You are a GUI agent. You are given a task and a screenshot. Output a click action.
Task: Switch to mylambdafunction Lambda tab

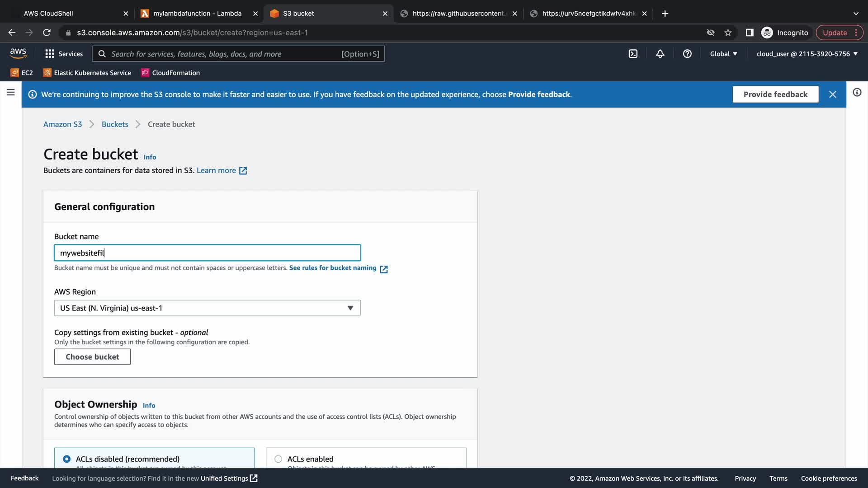[x=197, y=14]
